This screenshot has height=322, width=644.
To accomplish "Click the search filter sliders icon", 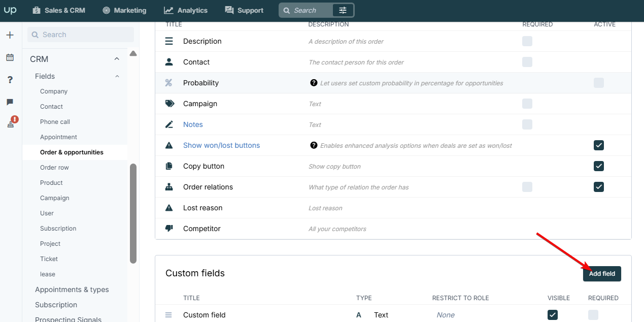I will coord(343,10).
